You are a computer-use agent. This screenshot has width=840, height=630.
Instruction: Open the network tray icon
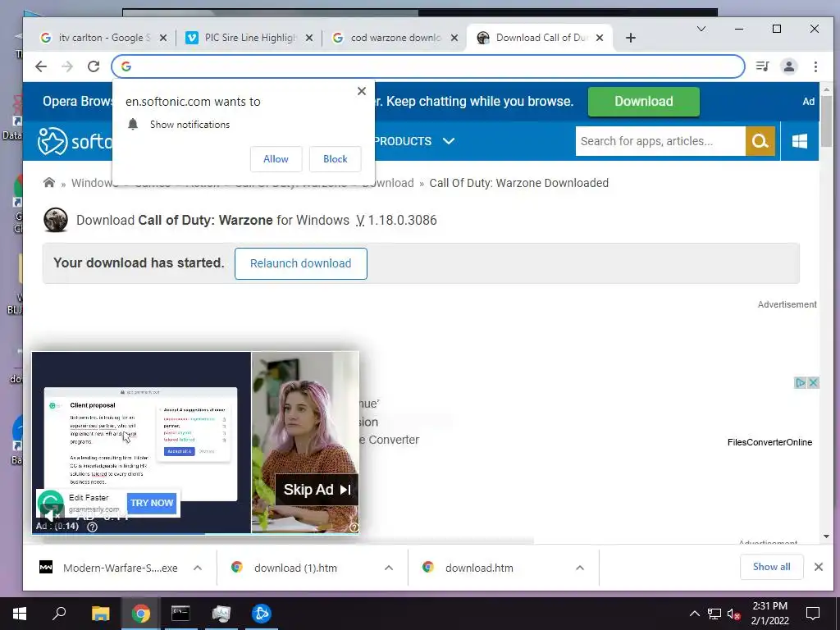coord(714,614)
